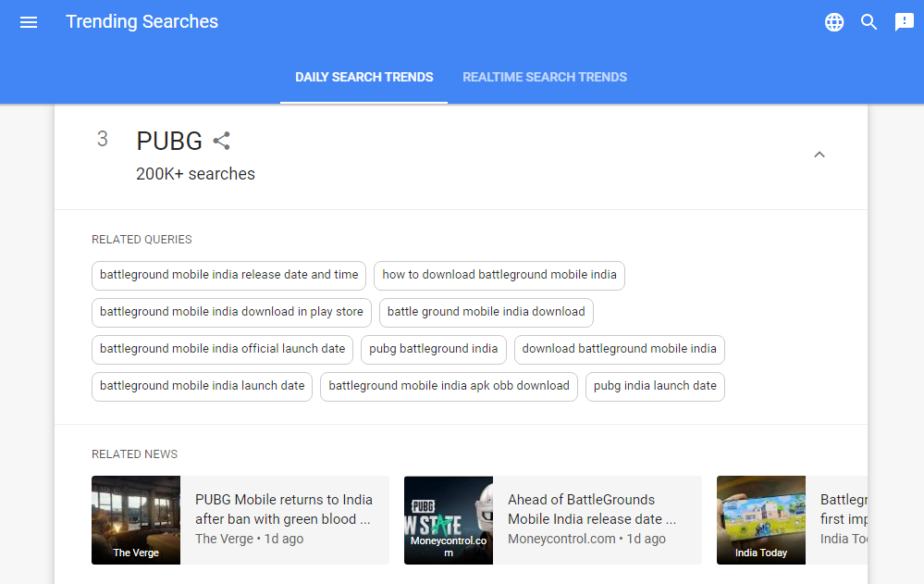Click 'pubg india launch date' query chip

click(655, 386)
